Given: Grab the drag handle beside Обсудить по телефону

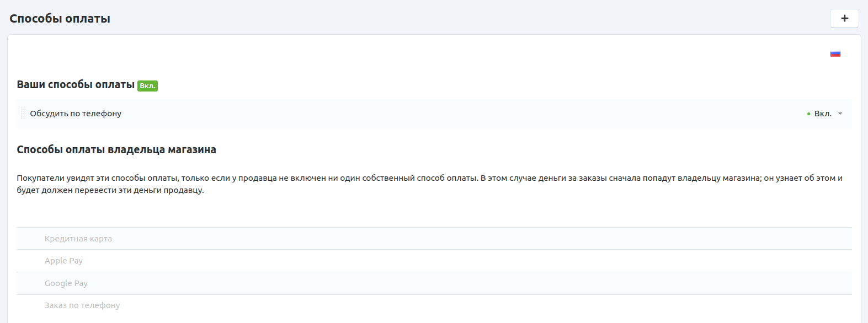Looking at the screenshot, I should [23, 114].
